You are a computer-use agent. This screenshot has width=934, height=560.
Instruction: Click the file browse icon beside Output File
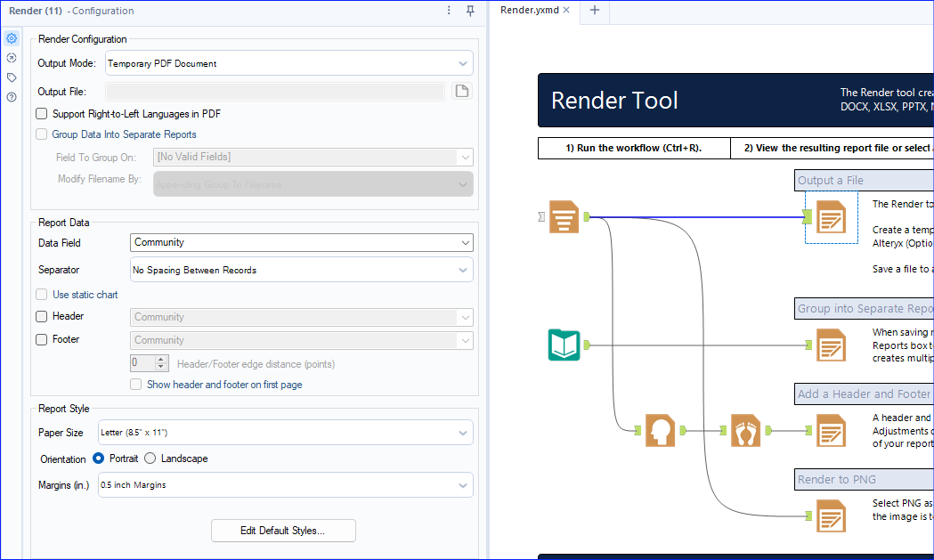point(461,91)
